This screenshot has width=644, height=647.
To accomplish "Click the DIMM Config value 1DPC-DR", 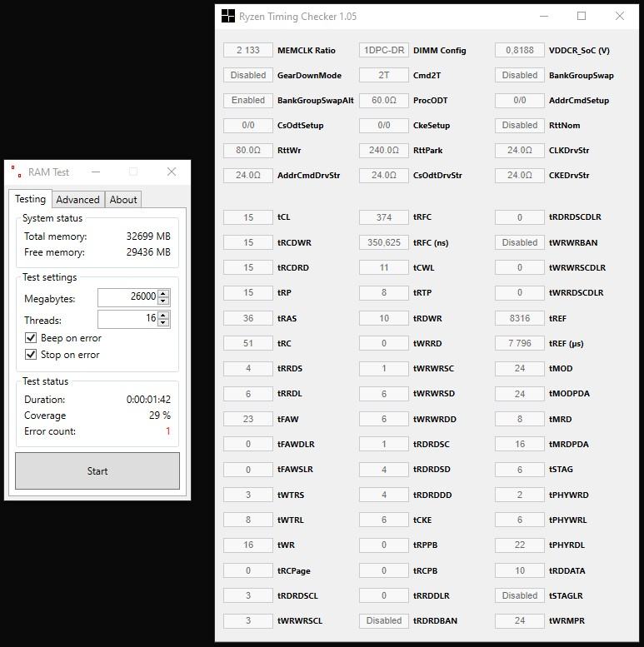I will (384, 50).
